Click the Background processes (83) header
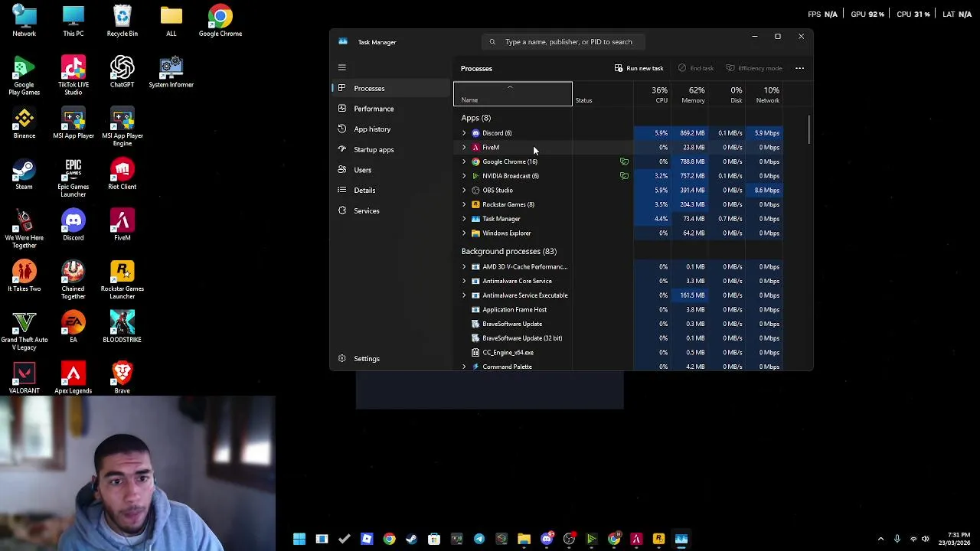 coord(509,251)
